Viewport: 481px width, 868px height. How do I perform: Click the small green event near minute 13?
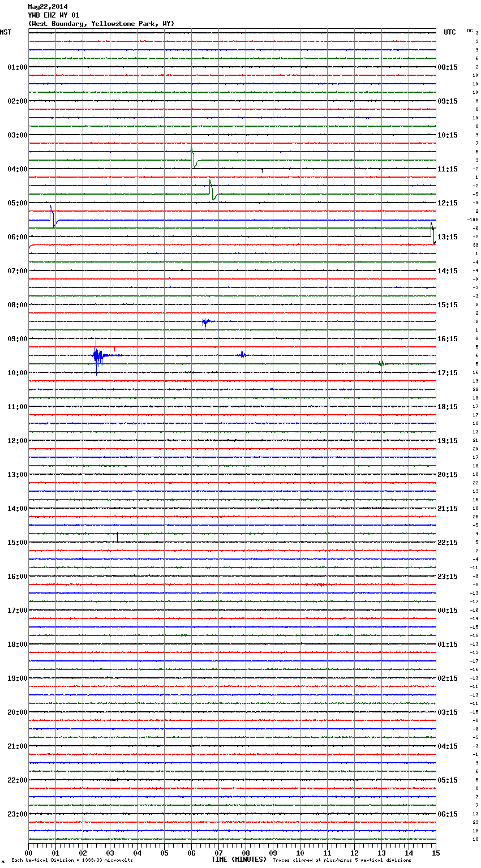382,363
